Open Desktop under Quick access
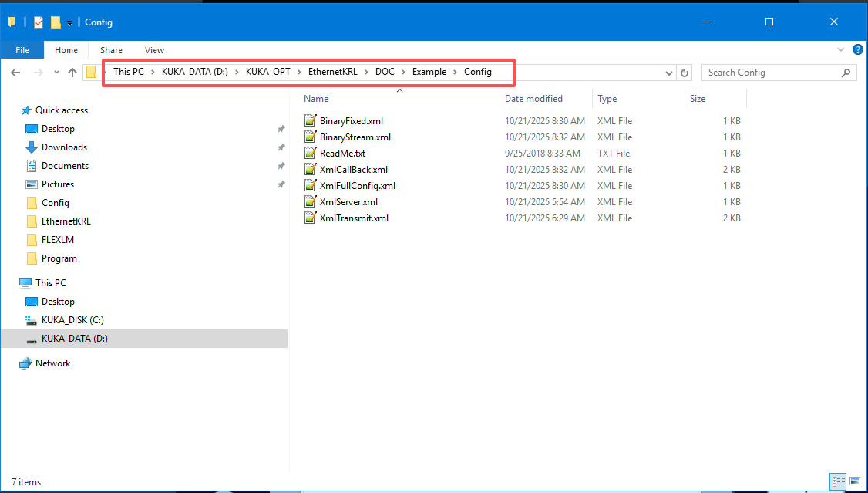 [58, 129]
